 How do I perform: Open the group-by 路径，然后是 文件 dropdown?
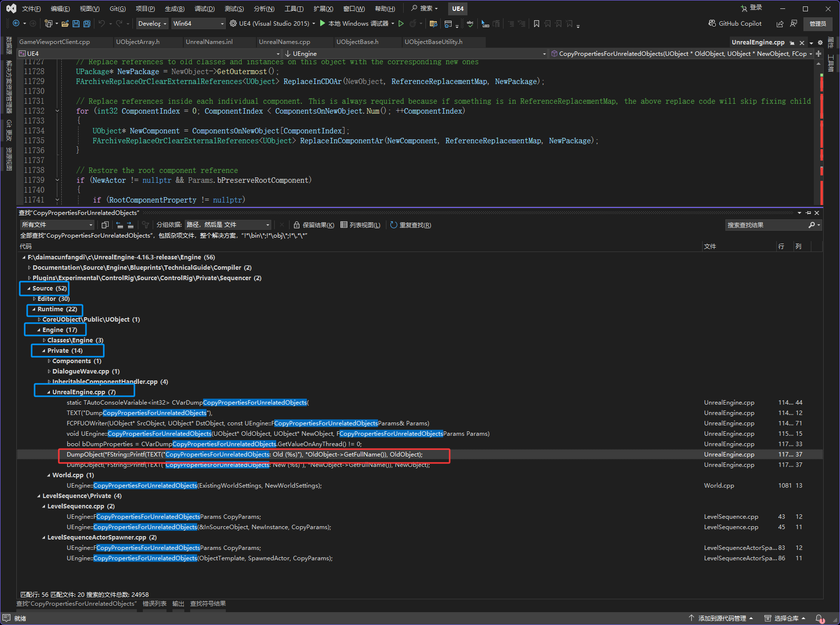pos(228,225)
